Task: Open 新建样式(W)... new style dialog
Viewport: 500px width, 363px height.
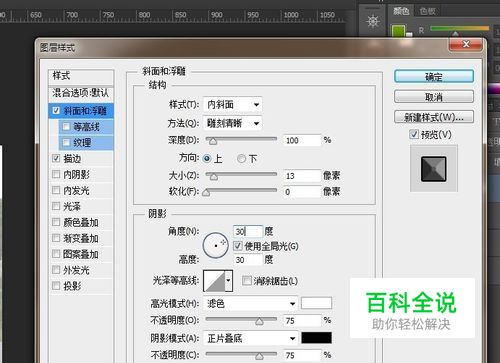Action: [x=434, y=117]
